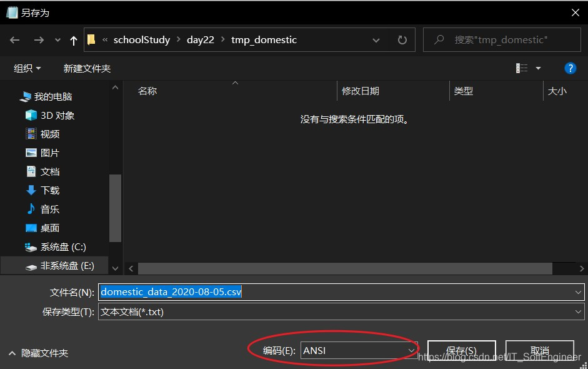Navigate to schoolStudy in breadcrumb
Viewport: 588px width, 369px height.
pyautogui.click(x=142, y=40)
